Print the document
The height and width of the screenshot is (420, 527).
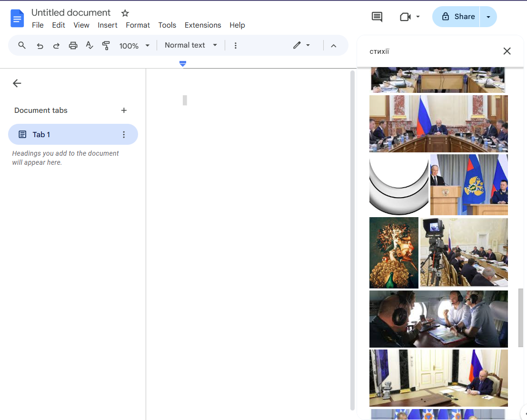[x=73, y=45]
